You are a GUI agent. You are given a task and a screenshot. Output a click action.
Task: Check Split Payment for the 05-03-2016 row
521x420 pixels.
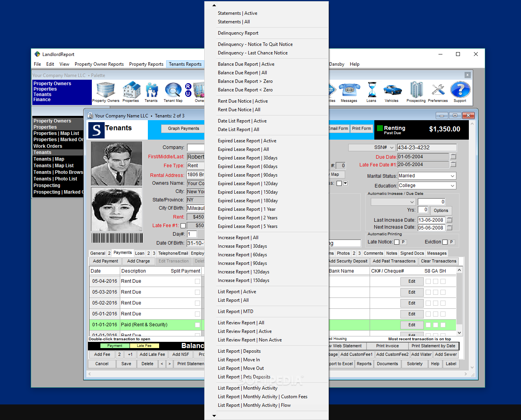tap(197, 292)
